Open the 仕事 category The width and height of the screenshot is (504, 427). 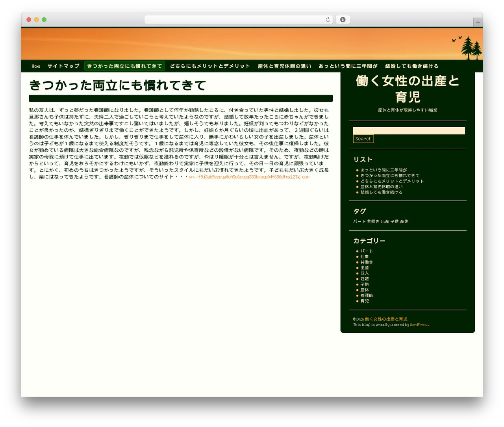click(365, 256)
